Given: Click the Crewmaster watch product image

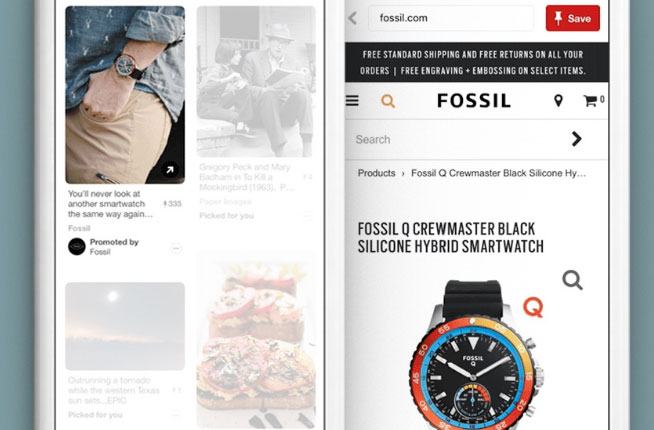Looking at the screenshot, I should click(x=473, y=355).
